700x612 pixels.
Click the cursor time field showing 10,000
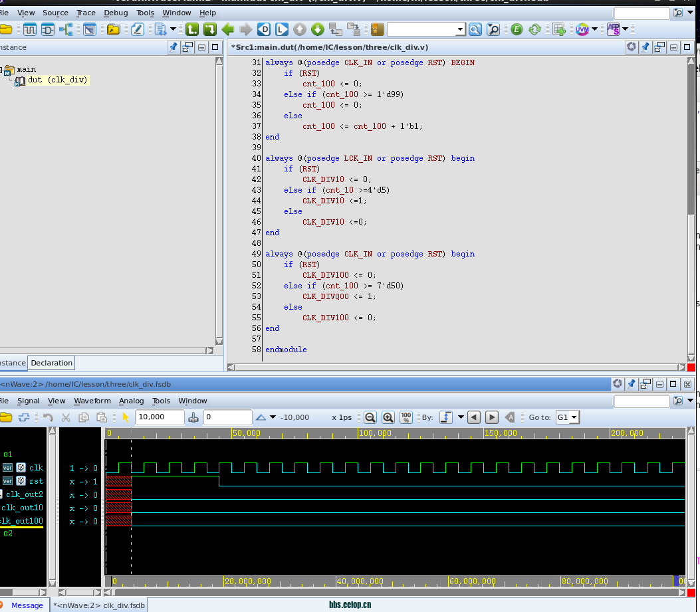160,417
